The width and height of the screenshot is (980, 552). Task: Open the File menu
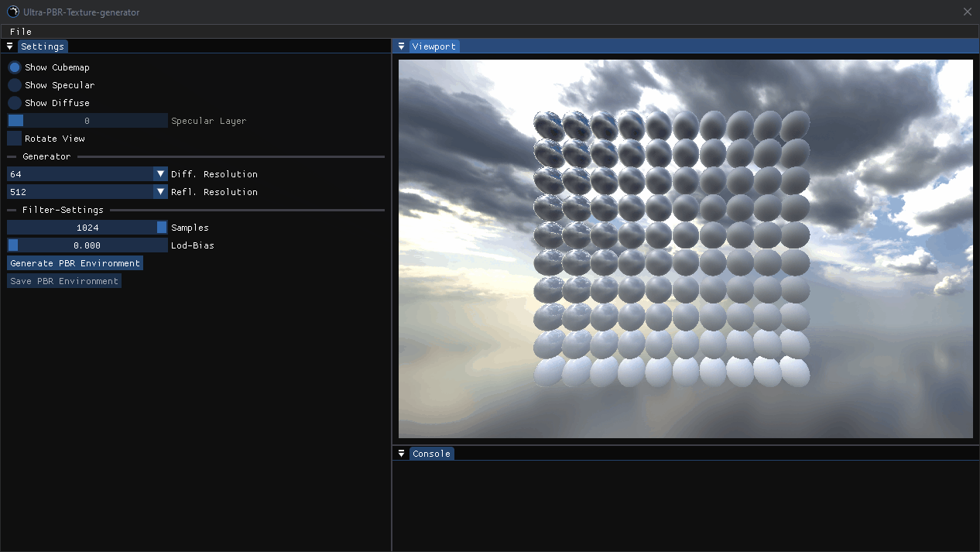20,31
